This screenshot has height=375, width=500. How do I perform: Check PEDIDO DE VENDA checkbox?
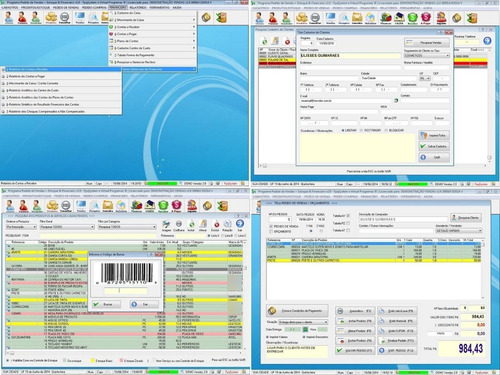[271, 226]
